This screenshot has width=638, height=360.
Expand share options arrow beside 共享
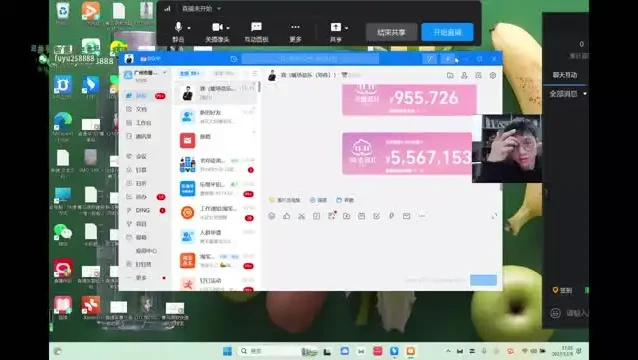pos(346,28)
